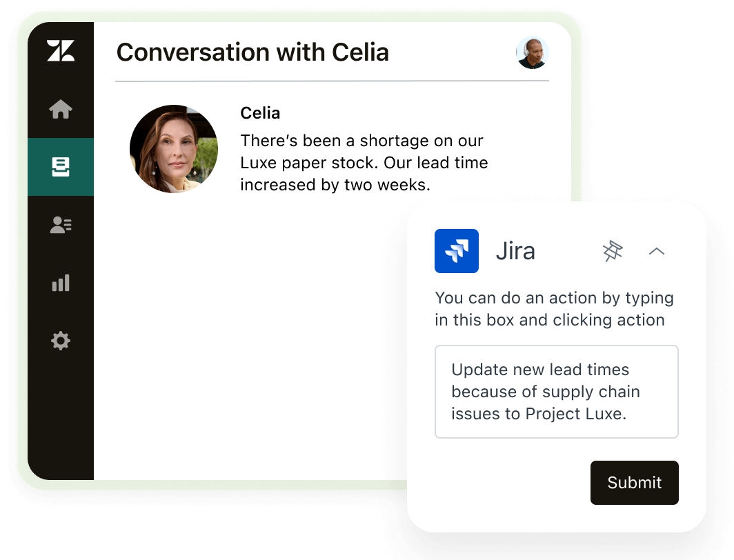Open the Home dashboard icon
This screenshot has width=734, height=560.
61,109
